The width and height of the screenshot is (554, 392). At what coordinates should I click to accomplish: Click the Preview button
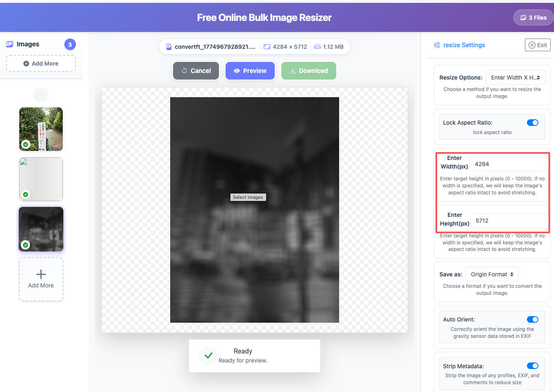pyautogui.click(x=250, y=71)
